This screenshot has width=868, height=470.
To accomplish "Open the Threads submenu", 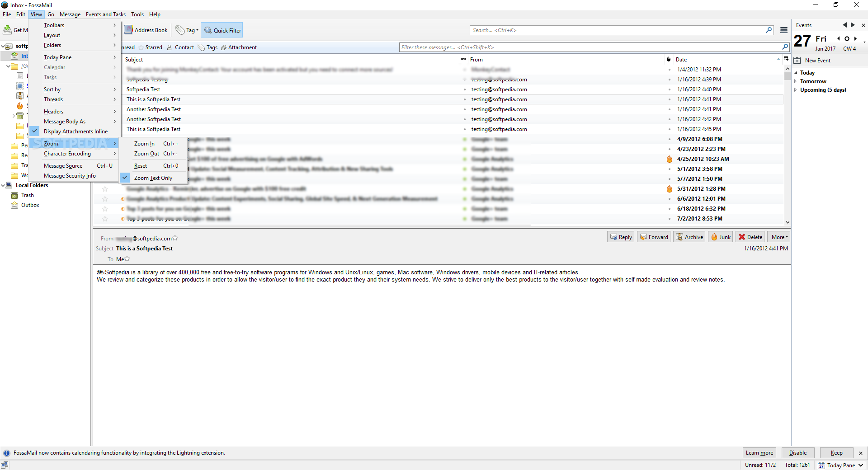I will coord(75,99).
